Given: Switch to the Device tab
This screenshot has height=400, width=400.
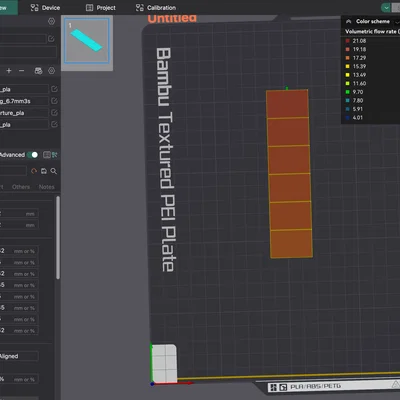Looking at the screenshot, I should click(45, 8).
